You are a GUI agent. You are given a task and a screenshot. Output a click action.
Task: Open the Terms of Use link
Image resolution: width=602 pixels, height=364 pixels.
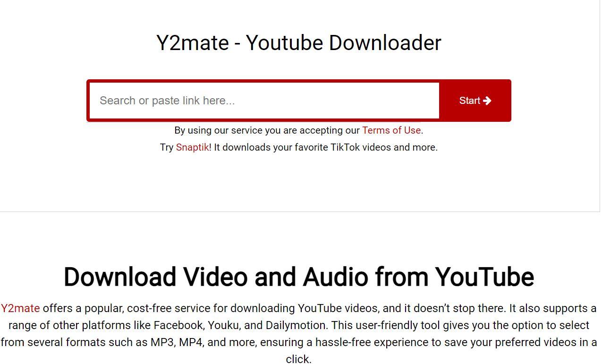click(391, 130)
